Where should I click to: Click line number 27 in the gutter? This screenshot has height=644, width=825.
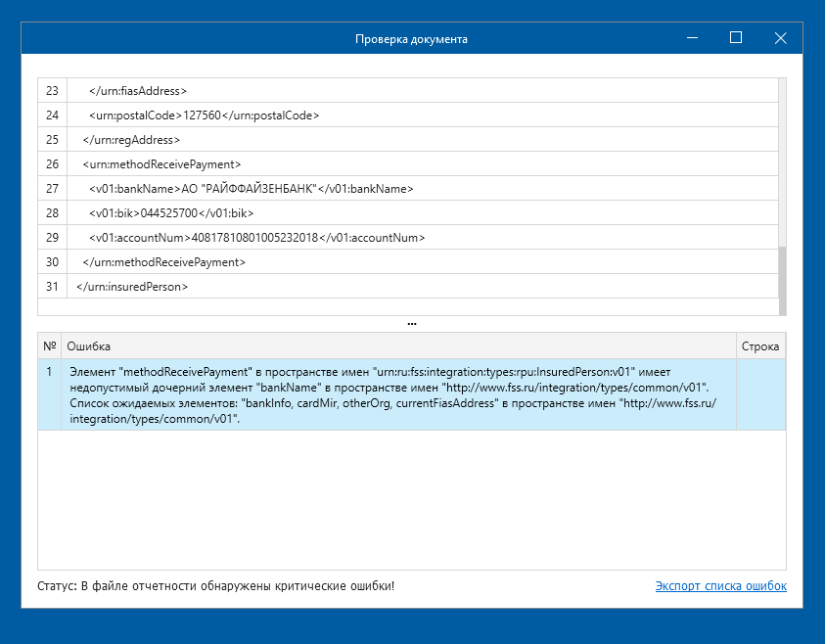[52, 188]
